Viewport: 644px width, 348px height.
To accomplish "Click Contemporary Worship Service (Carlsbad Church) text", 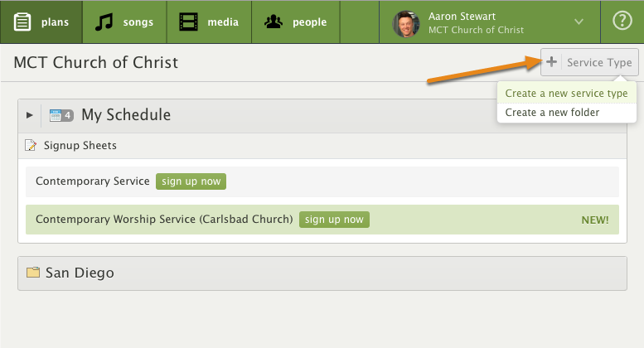I will pos(164,219).
